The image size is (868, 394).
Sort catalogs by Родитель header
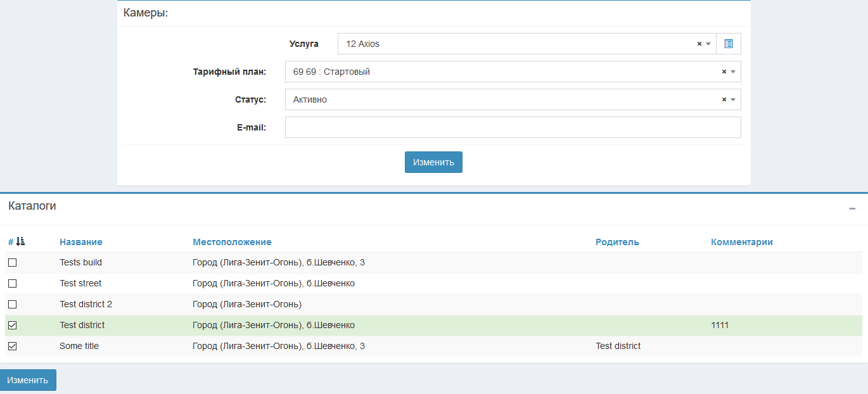pos(617,242)
